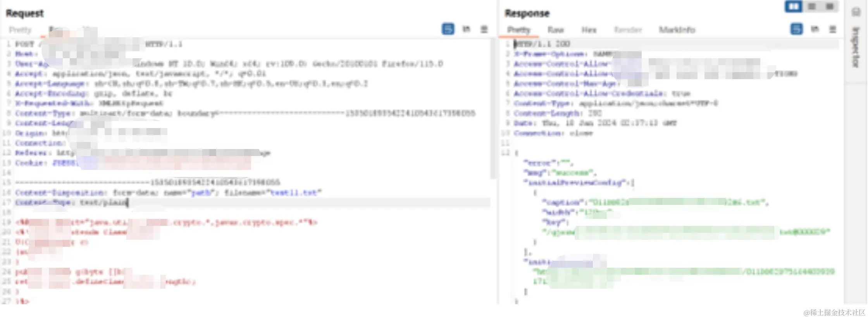Place cursor in 'Content-Type: text/plain' line
868x319 pixels.
(x=72, y=202)
